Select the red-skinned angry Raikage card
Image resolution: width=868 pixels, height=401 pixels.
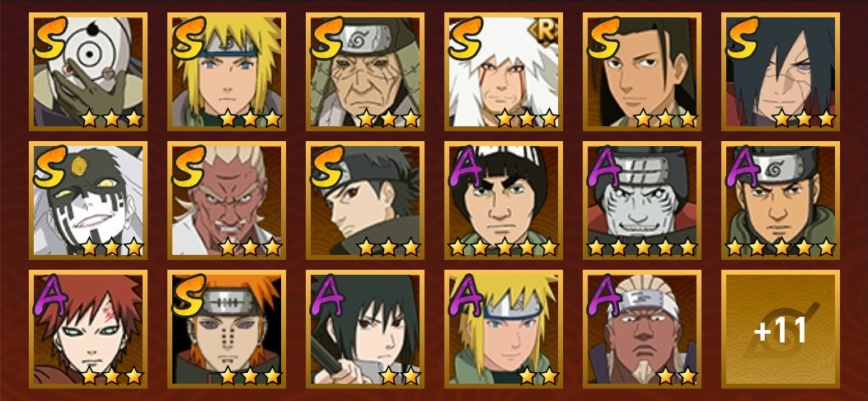point(227,200)
